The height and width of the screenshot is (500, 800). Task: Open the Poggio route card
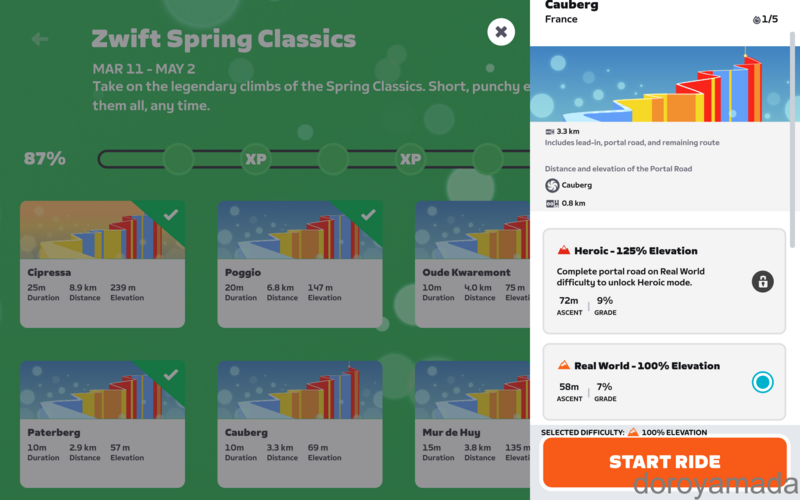(x=300, y=264)
